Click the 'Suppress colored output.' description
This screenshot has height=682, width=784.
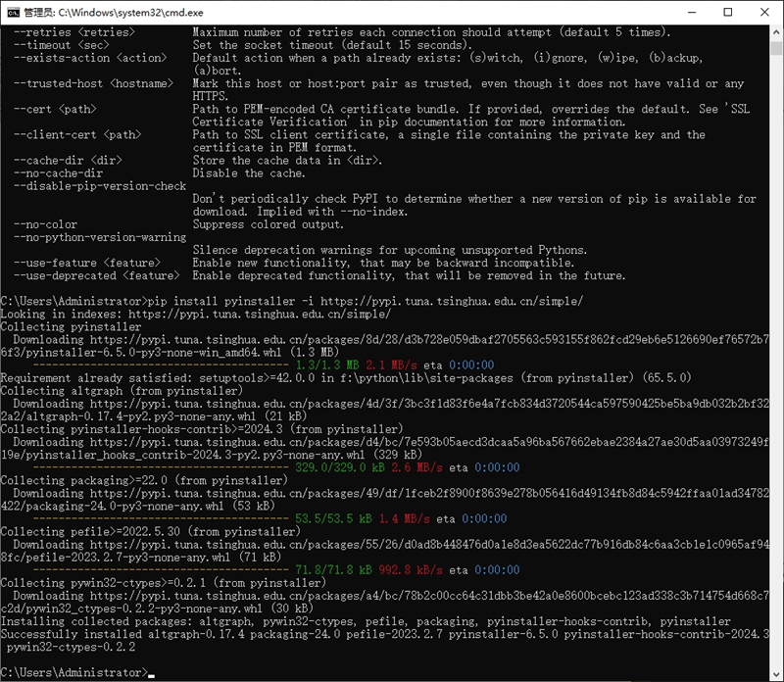point(268,224)
